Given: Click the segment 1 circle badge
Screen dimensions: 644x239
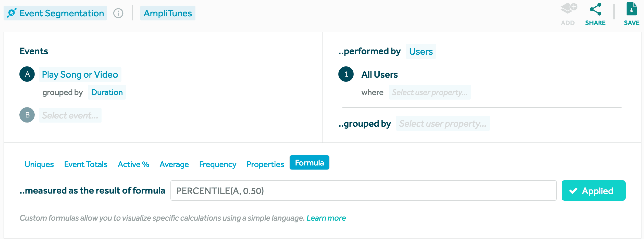Looking at the screenshot, I should tap(346, 74).
